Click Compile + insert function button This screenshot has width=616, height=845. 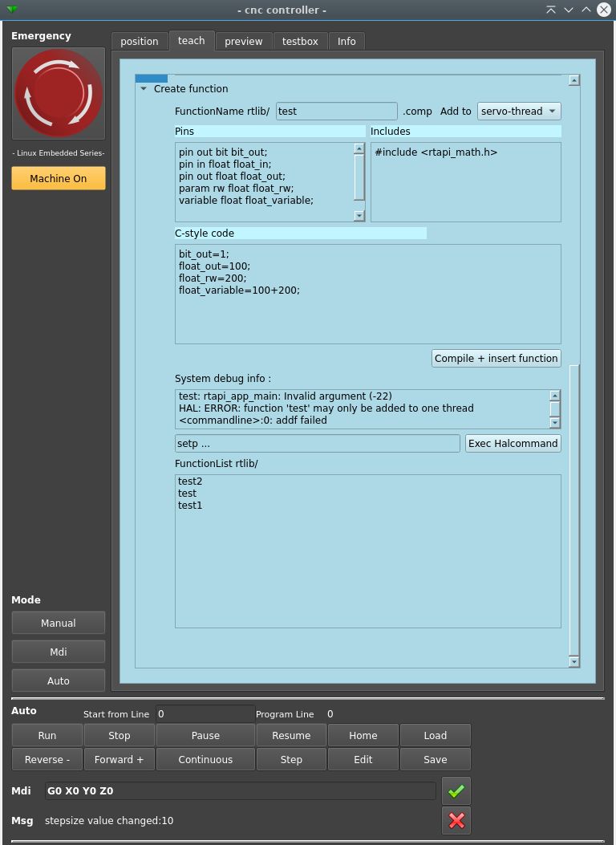point(496,359)
